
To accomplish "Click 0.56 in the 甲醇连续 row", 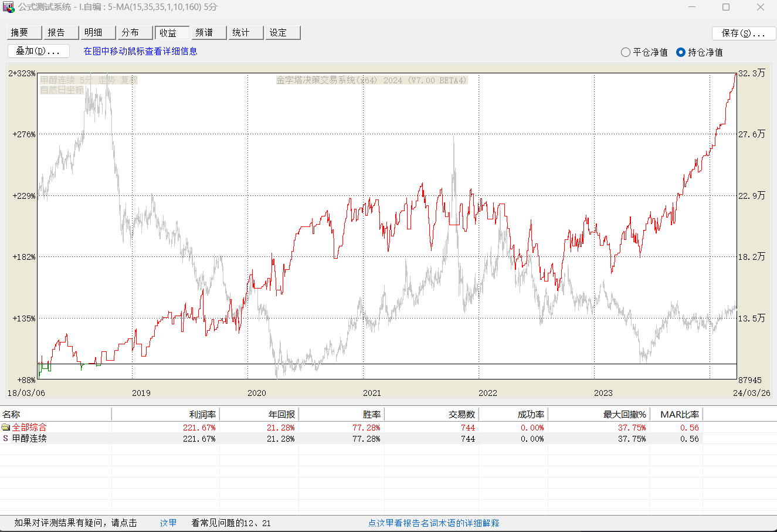I will (x=690, y=439).
